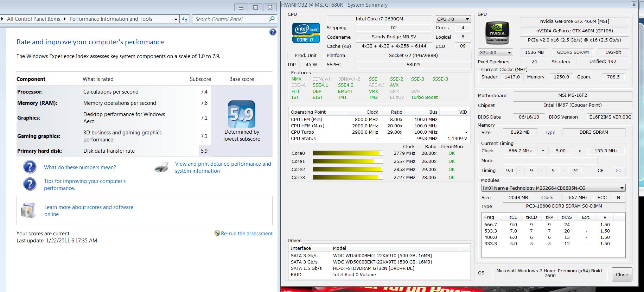Image resolution: width=644 pixels, height=292 pixels.
Task: Click the Close button in HWiNFO32
Action: (622, 274)
